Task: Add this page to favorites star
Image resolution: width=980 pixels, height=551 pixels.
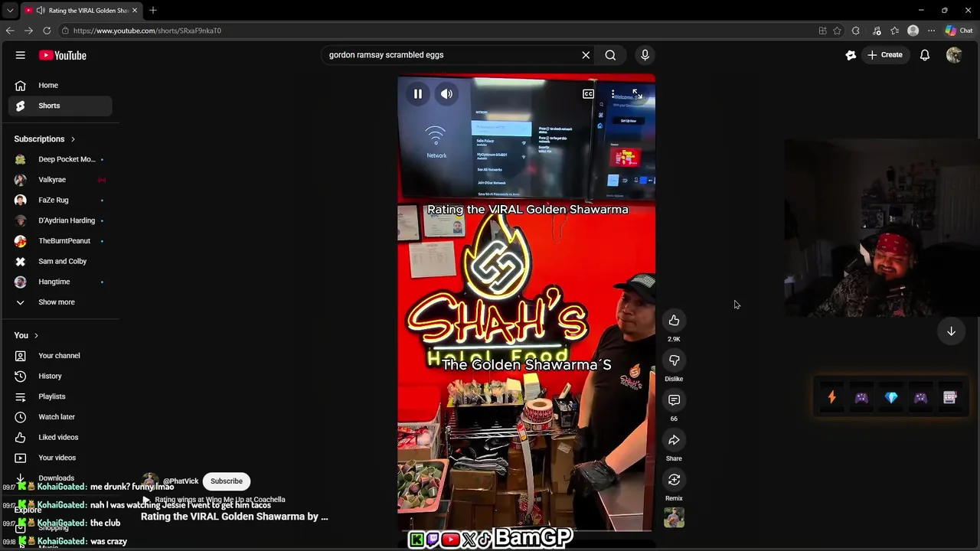Action: pyautogui.click(x=837, y=31)
